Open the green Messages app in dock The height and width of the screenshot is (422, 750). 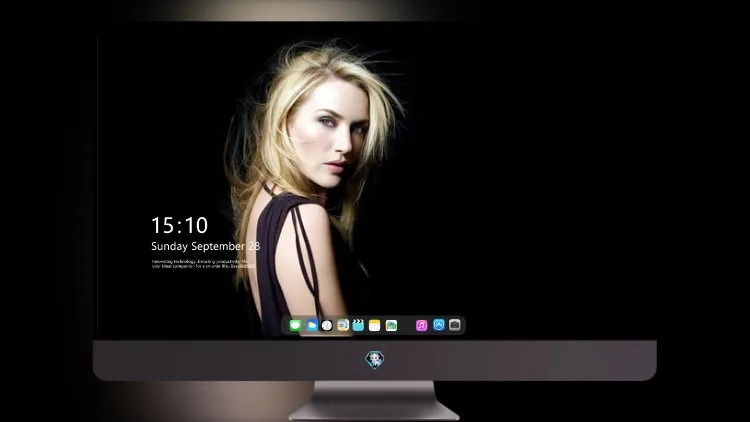coord(295,325)
